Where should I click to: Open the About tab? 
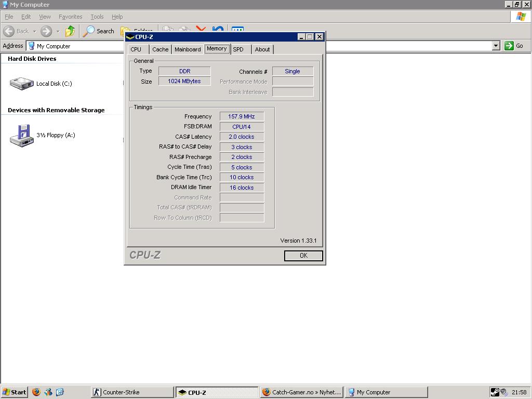[x=262, y=49]
